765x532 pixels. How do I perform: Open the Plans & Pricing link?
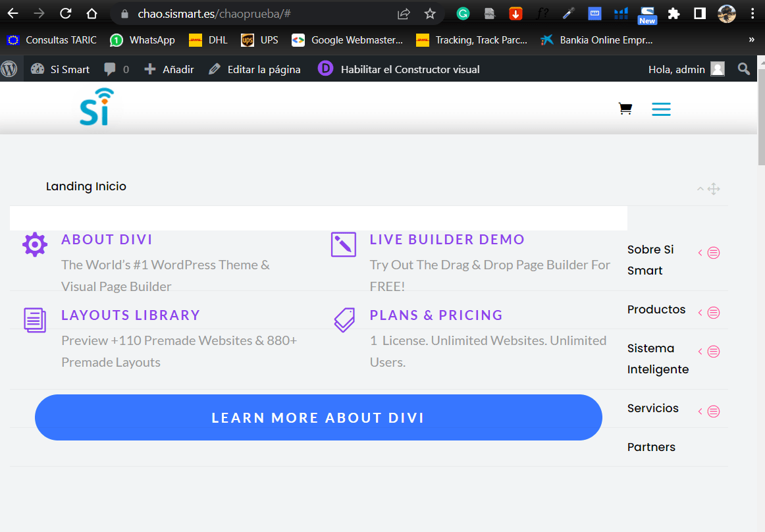tap(436, 315)
